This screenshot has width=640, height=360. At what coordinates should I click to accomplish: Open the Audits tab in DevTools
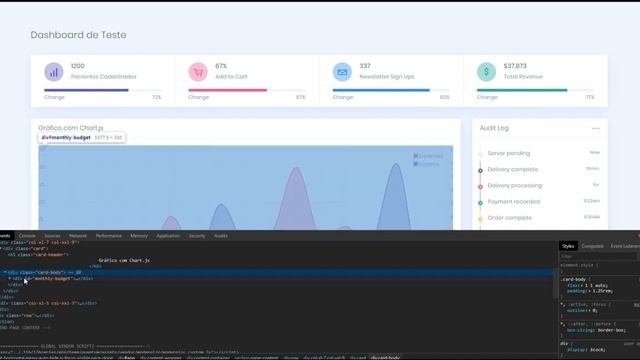click(221, 236)
